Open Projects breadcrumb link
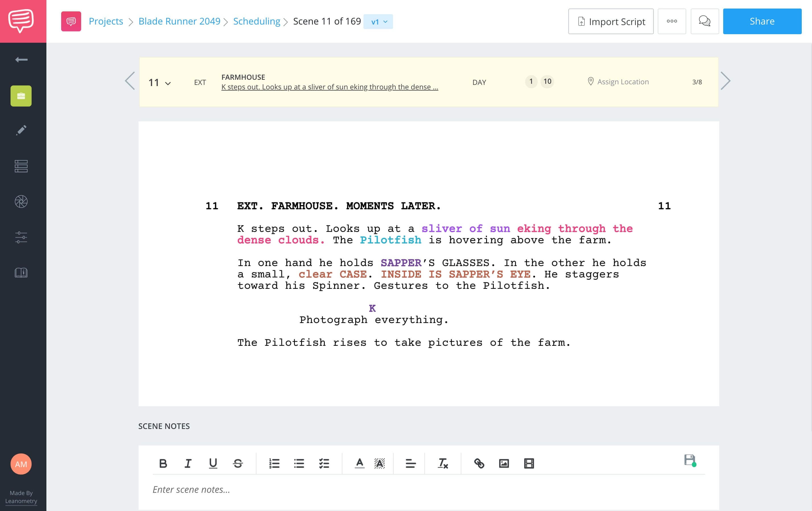Image resolution: width=812 pixels, height=511 pixels. pyautogui.click(x=106, y=21)
